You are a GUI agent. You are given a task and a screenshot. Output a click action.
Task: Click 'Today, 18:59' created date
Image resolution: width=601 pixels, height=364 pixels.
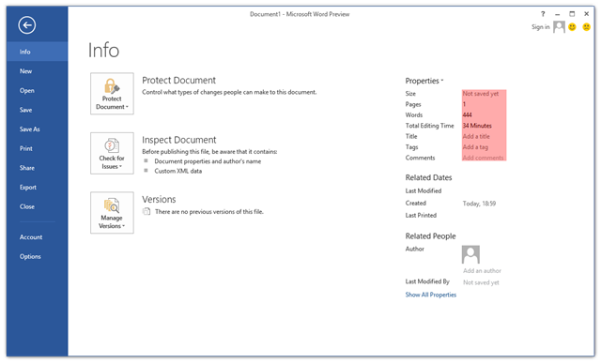(479, 204)
